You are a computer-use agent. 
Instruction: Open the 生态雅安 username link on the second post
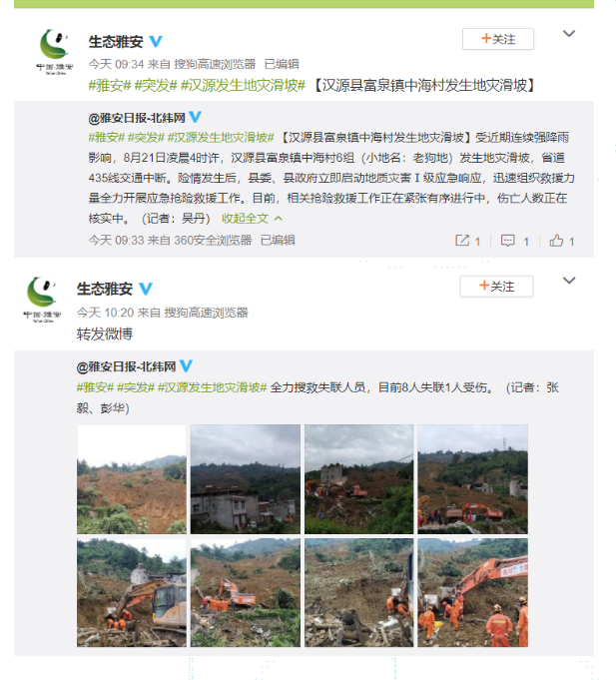pos(105,289)
